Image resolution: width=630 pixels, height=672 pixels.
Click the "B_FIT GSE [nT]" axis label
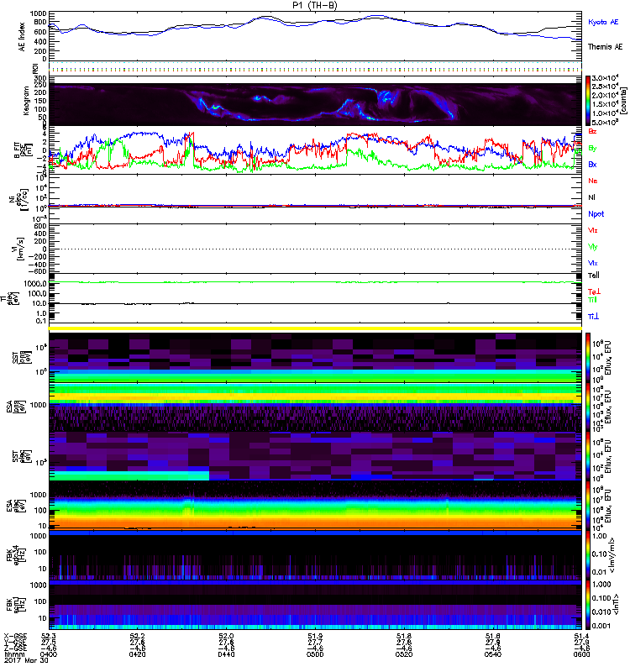tap(22, 150)
